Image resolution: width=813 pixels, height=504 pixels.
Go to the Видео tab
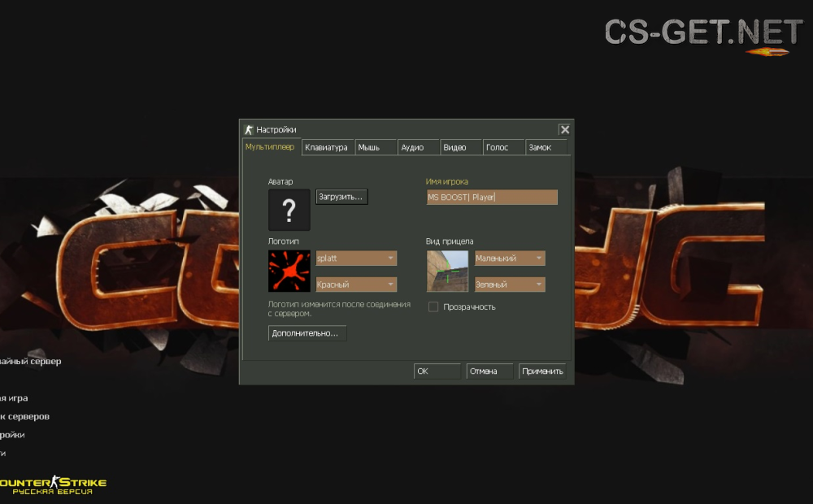point(461,147)
